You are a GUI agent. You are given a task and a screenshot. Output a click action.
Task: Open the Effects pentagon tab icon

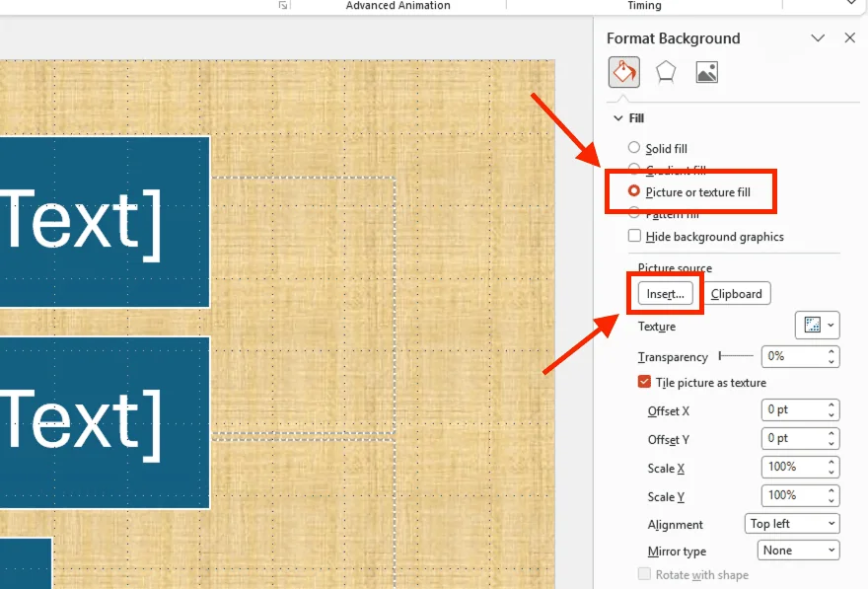666,73
